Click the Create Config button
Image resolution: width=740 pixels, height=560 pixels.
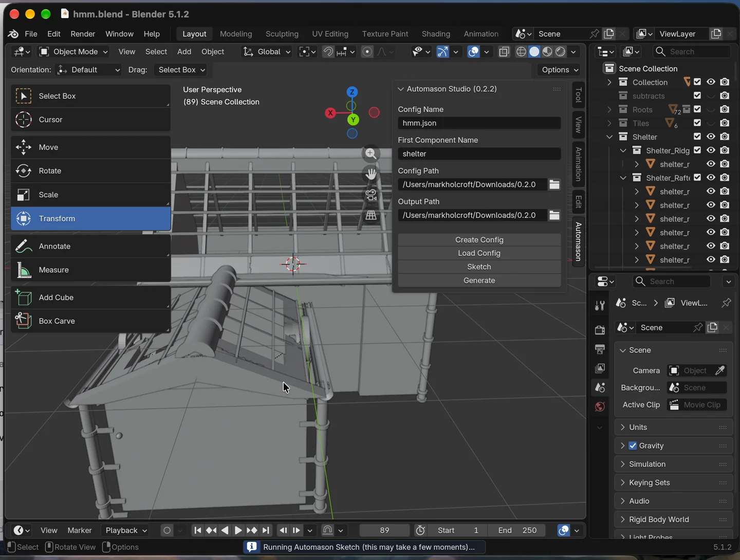click(x=479, y=240)
